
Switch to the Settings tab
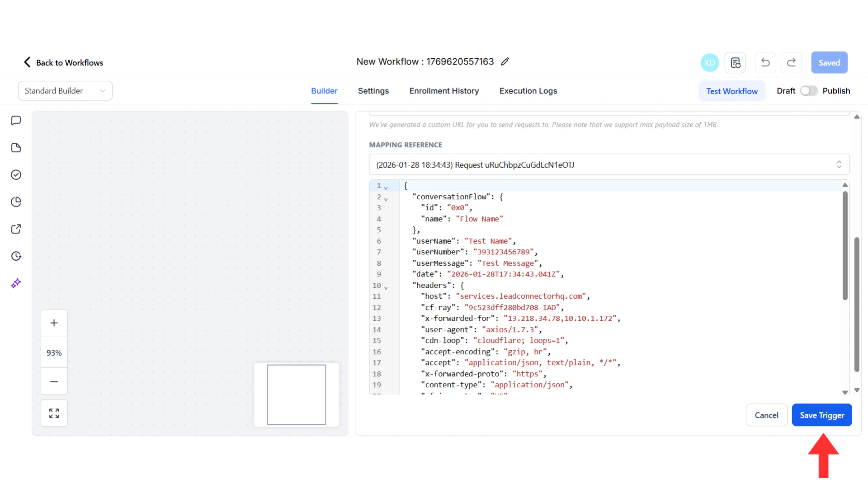pos(373,91)
